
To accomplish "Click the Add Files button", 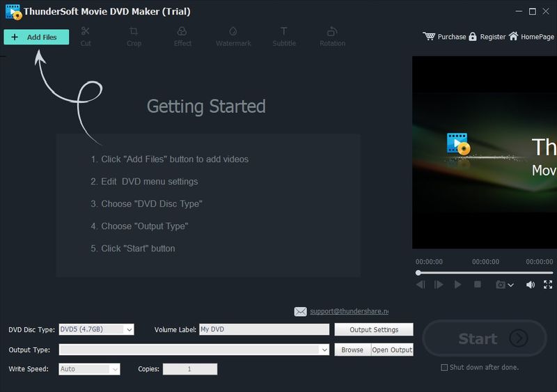I will pyautogui.click(x=36, y=37).
